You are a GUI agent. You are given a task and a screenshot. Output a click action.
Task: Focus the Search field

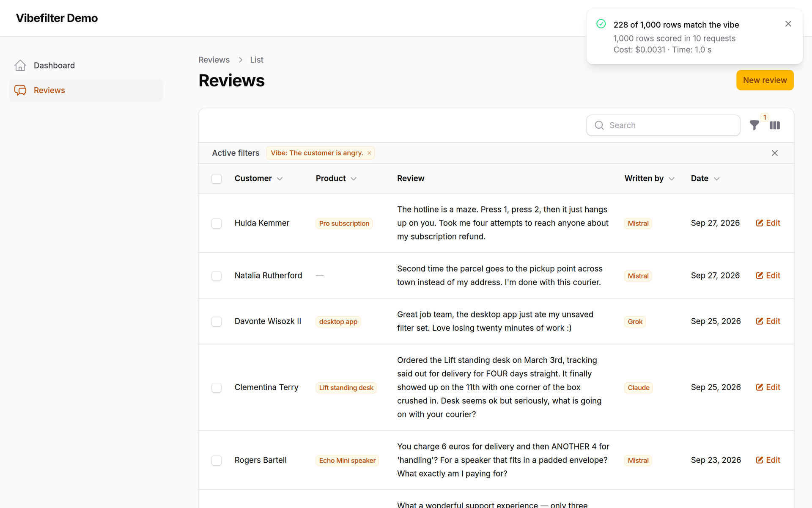663,125
